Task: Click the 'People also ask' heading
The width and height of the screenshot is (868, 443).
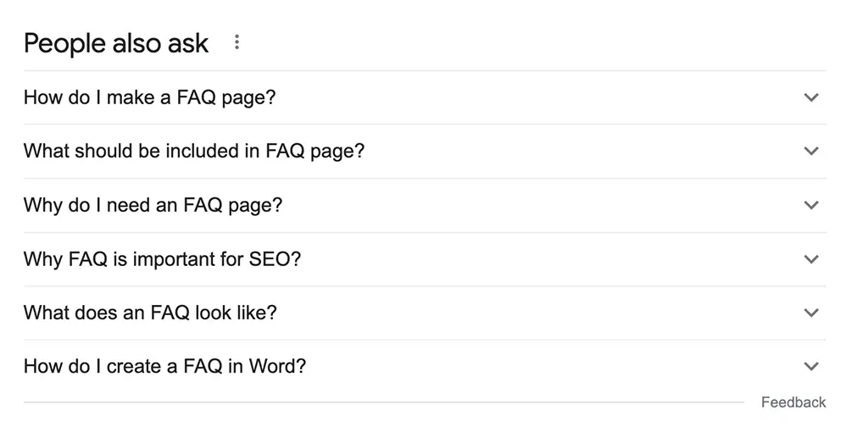Action: (x=116, y=43)
